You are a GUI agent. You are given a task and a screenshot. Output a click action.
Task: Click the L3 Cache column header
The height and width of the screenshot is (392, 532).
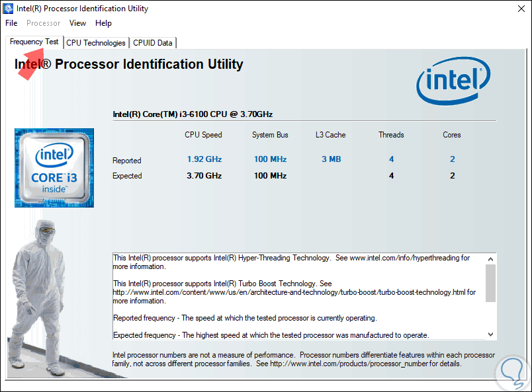tap(330, 135)
